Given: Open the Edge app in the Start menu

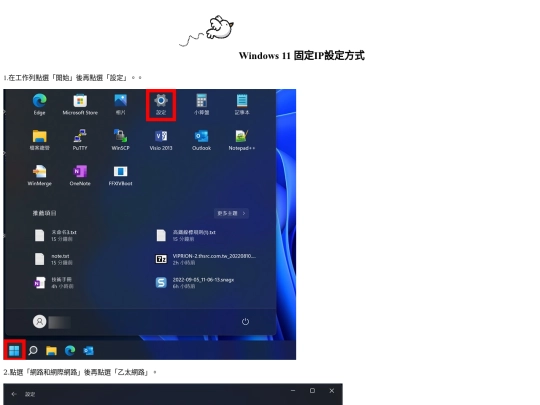Looking at the screenshot, I should [40, 104].
